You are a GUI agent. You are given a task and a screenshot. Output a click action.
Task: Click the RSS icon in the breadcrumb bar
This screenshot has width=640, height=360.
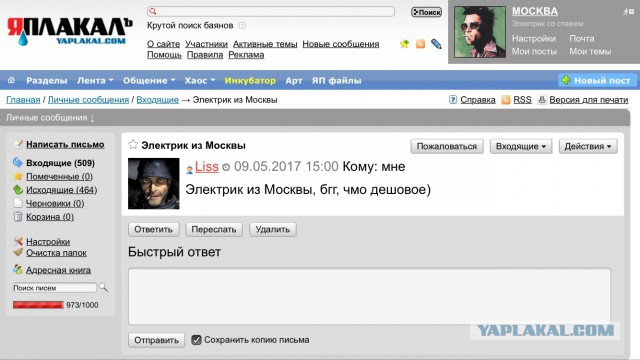click(x=506, y=100)
